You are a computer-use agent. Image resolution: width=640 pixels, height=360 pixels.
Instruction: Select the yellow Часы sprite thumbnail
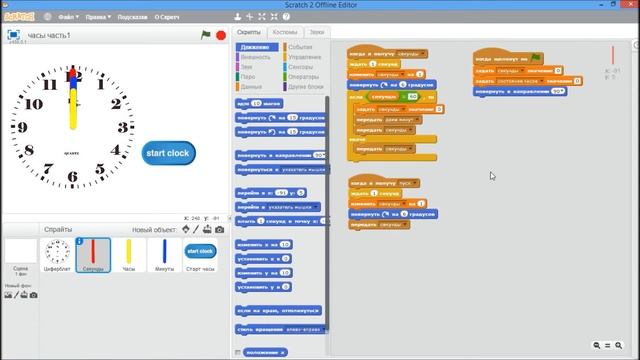point(129,255)
